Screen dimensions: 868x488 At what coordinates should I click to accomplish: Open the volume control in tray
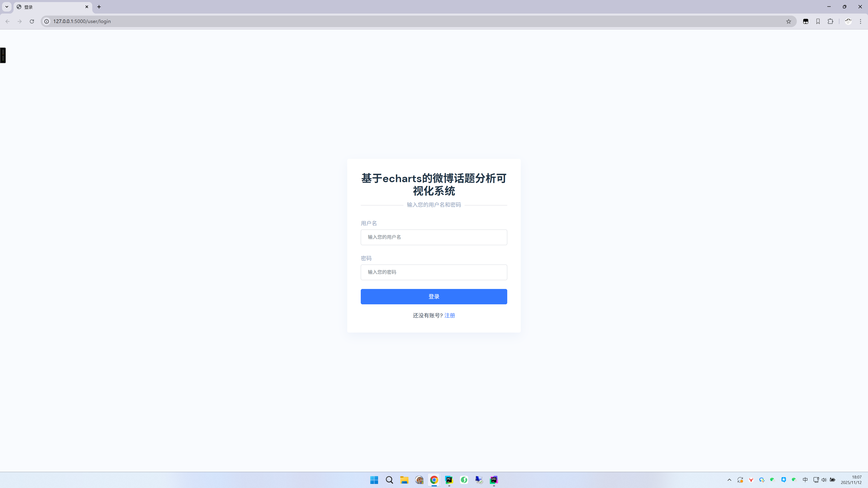[824, 480]
